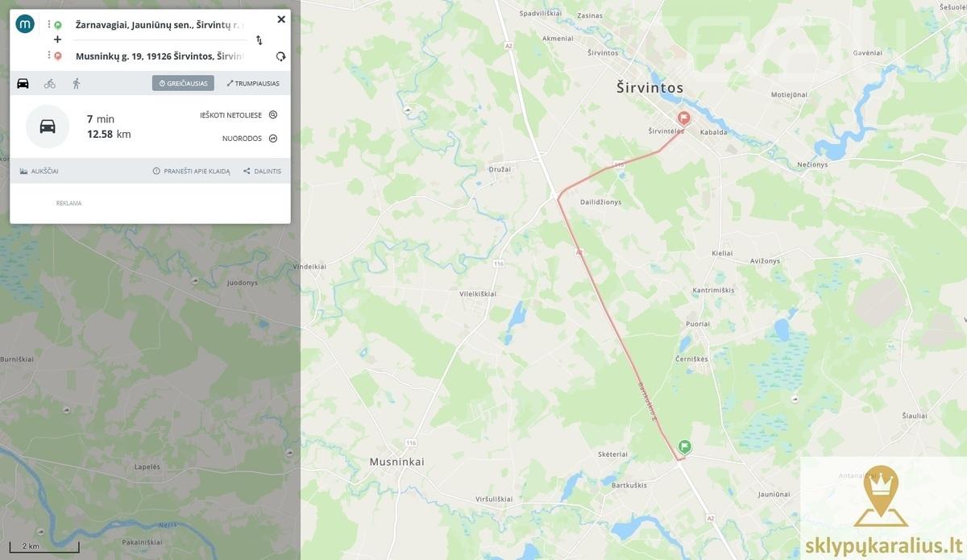967x560 pixels.
Task: Expand Nuorodos directions list
Action: [250, 139]
